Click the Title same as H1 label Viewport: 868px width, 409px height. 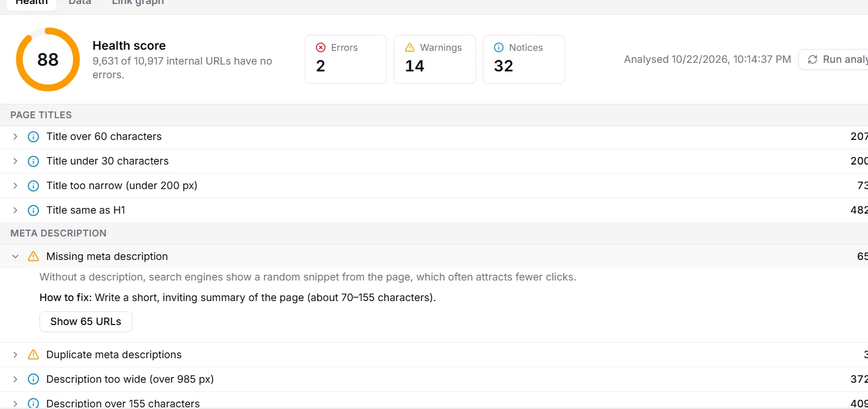click(86, 210)
